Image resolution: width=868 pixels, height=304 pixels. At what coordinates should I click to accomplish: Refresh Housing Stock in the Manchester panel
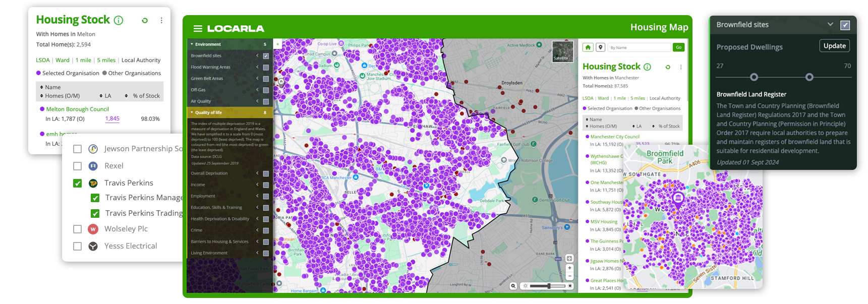click(x=668, y=67)
